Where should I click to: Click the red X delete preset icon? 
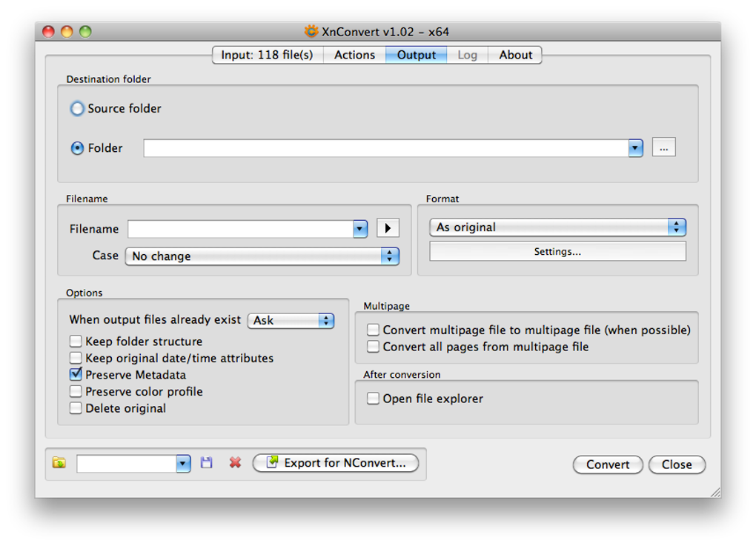(235, 462)
